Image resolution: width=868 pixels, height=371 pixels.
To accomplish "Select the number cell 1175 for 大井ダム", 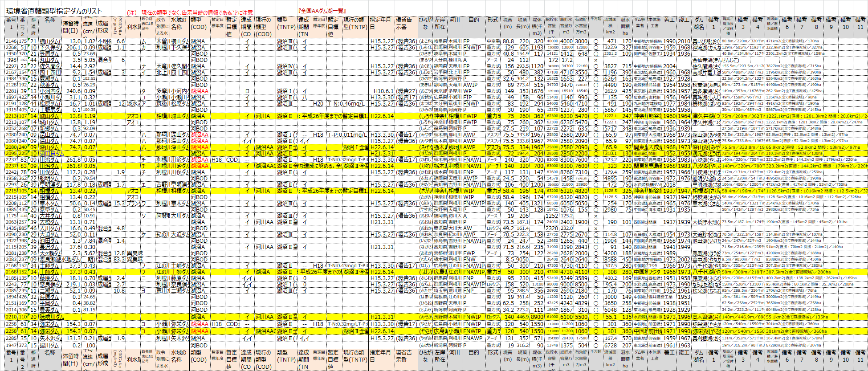I will 12,216.
